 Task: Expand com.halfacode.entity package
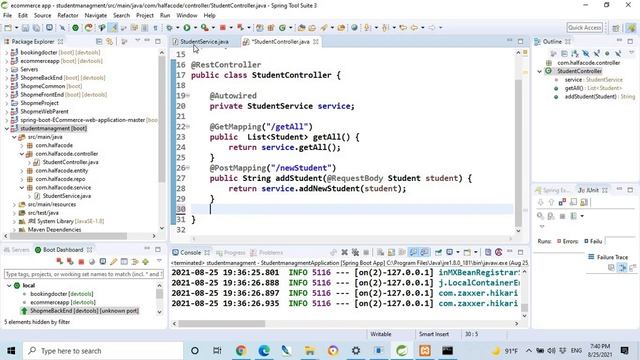coord(22,171)
